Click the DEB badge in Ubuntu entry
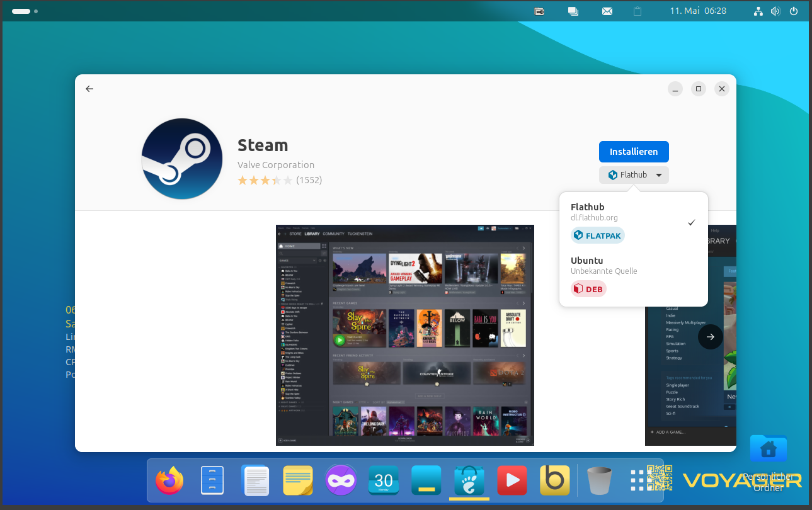 coord(588,290)
